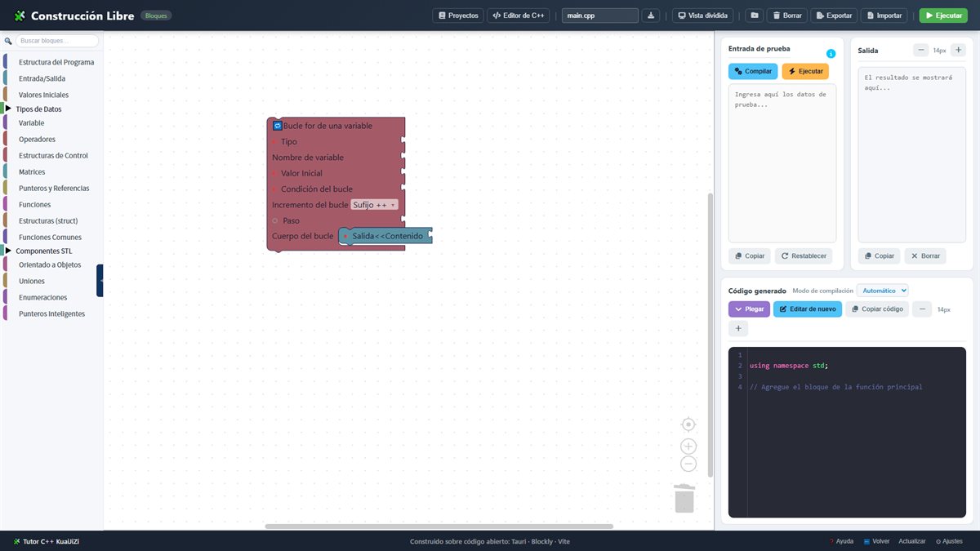This screenshot has height=551, width=980.
Task: Toggle Plegar to fold generated code
Action: 749,309
